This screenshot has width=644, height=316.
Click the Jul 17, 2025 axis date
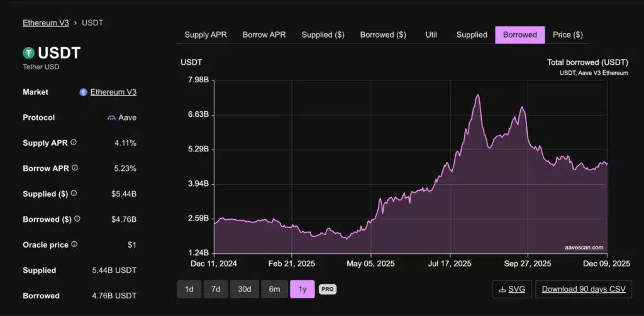pyautogui.click(x=450, y=264)
